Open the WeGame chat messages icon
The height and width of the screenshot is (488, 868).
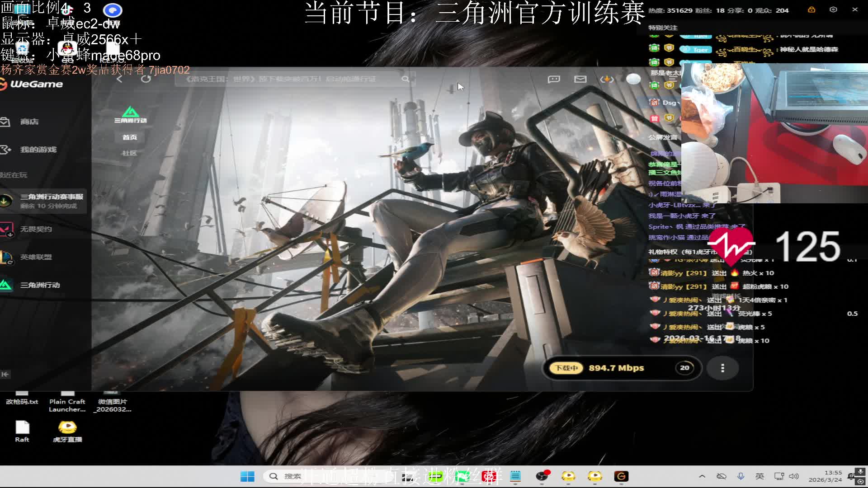point(554,80)
